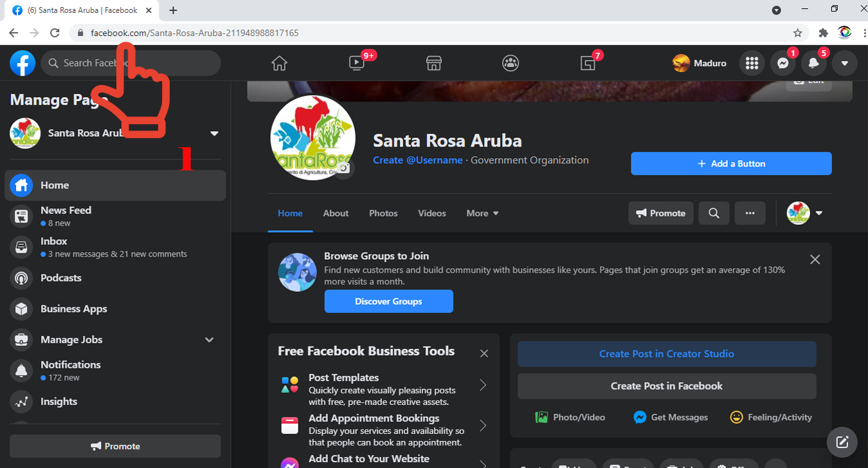Click the Discover Groups button

(x=388, y=301)
